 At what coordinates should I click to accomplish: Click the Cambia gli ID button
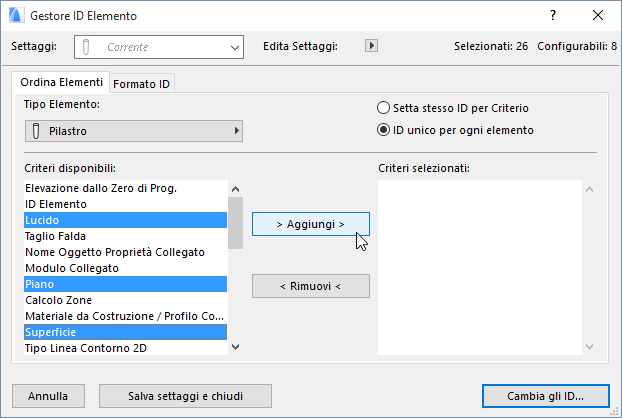pyautogui.click(x=545, y=396)
